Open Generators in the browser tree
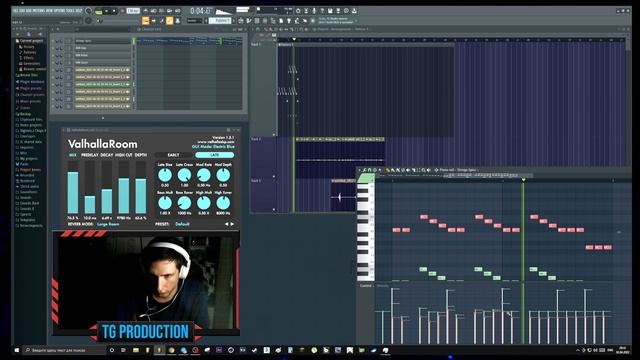The image size is (640, 360). (31, 64)
